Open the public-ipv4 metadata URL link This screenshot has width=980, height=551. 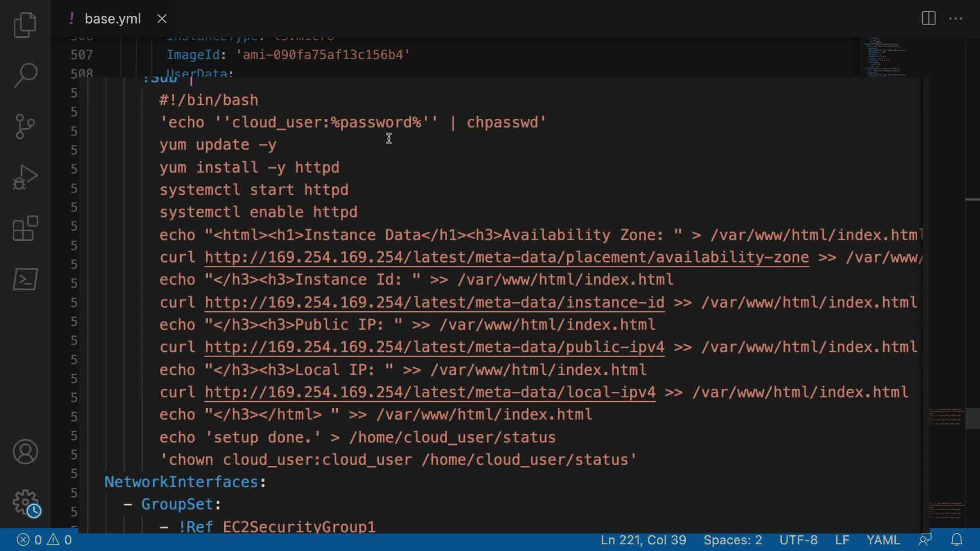coord(434,347)
